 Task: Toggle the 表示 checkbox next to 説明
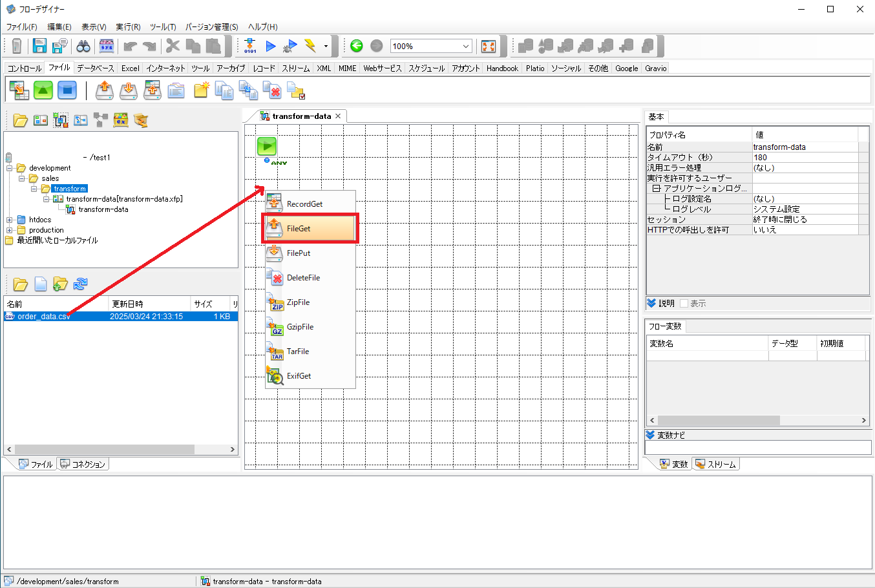[x=684, y=303]
